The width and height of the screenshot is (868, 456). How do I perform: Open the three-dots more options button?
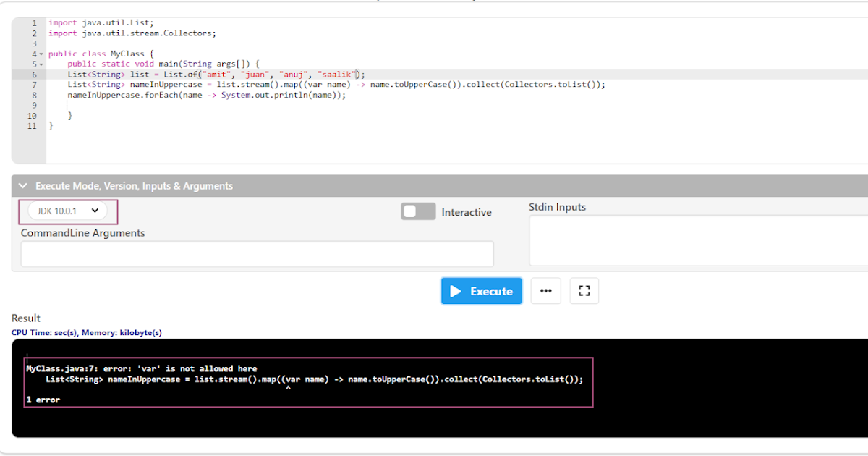click(546, 291)
